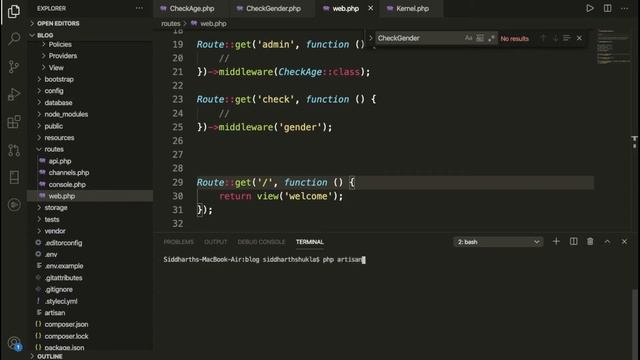
Task: Split the terminal panel
Action: click(x=573, y=242)
